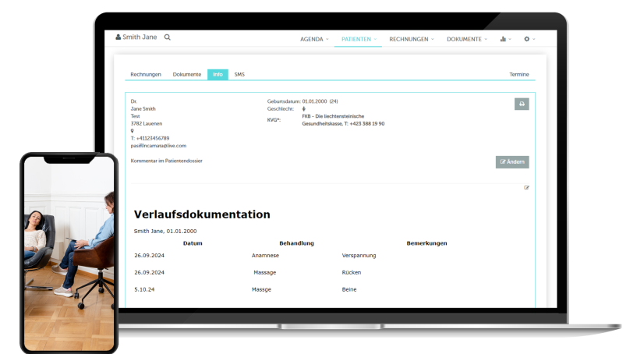Image resolution: width=644 pixels, height=354 pixels.
Task: Open the statistics bar chart menu
Action: tap(504, 39)
